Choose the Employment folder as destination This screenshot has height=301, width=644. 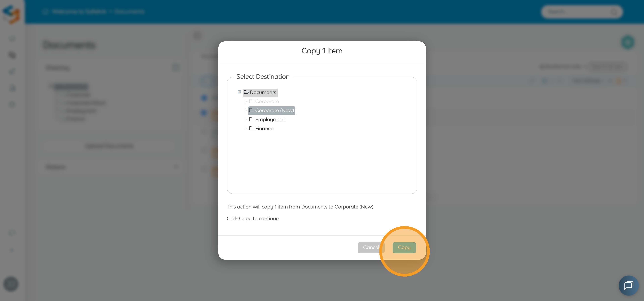click(270, 119)
